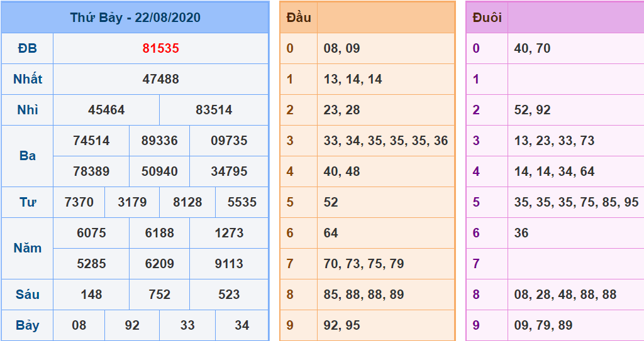Image resolution: width=644 pixels, height=341 pixels.
Task: Click the Thứ Bảy - 22/08/2020 table header
Action: [x=135, y=18]
